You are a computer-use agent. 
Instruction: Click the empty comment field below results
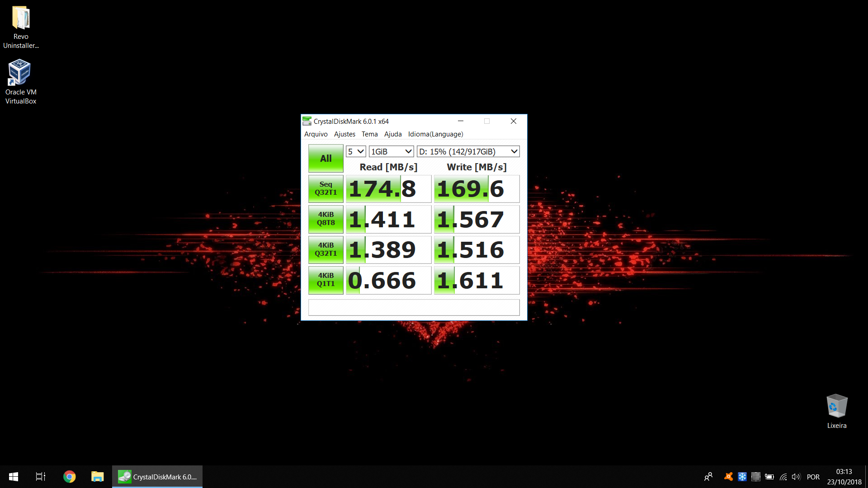click(414, 307)
